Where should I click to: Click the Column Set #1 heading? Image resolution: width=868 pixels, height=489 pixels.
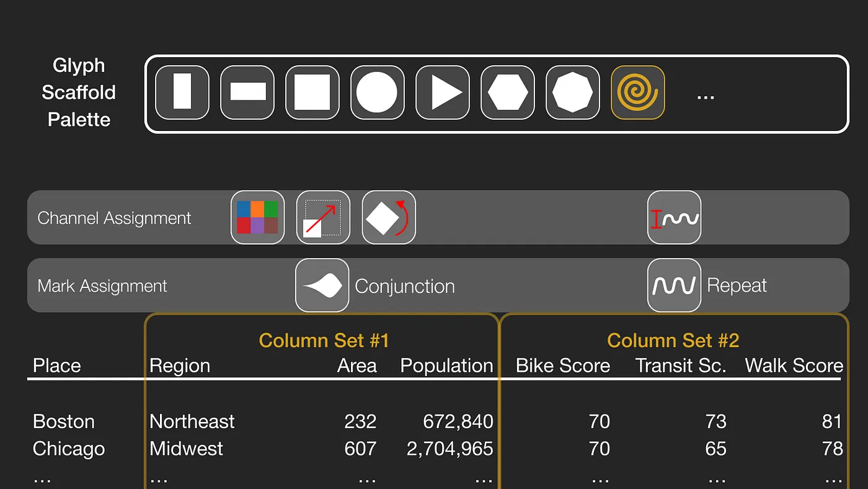(324, 341)
